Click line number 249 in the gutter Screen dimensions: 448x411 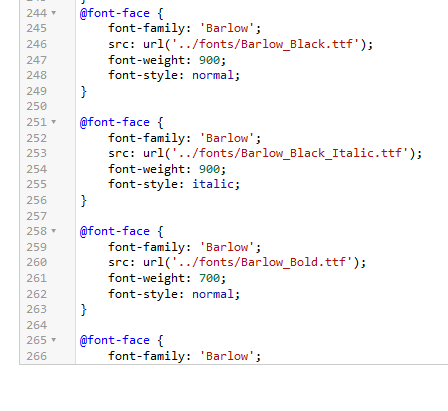[37, 91]
